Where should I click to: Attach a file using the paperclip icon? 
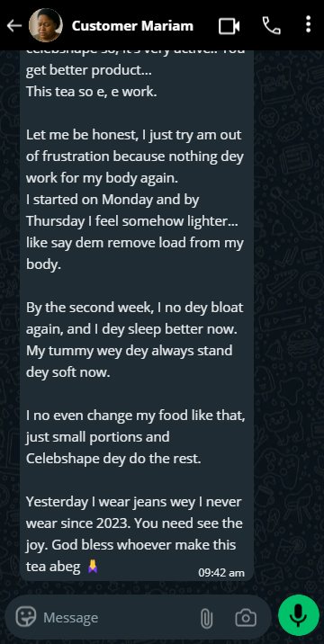pos(206,618)
